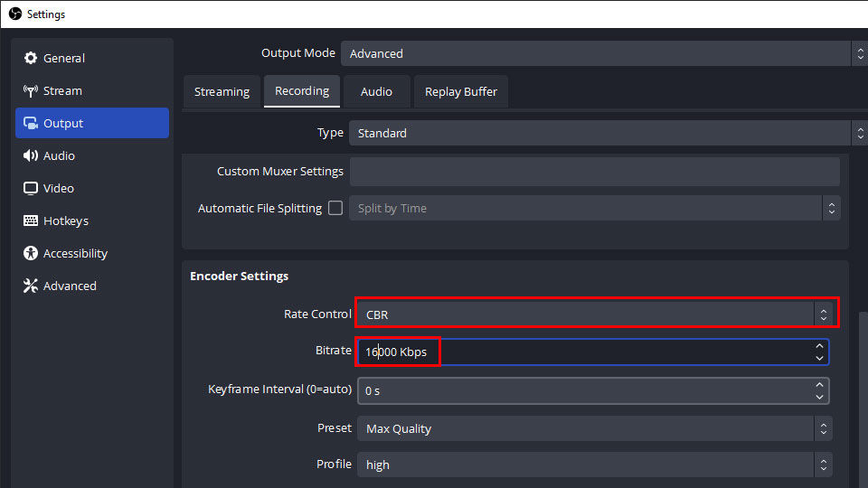Open General settings via gear icon
This screenshot has height=488, width=868.
point(31,58)
